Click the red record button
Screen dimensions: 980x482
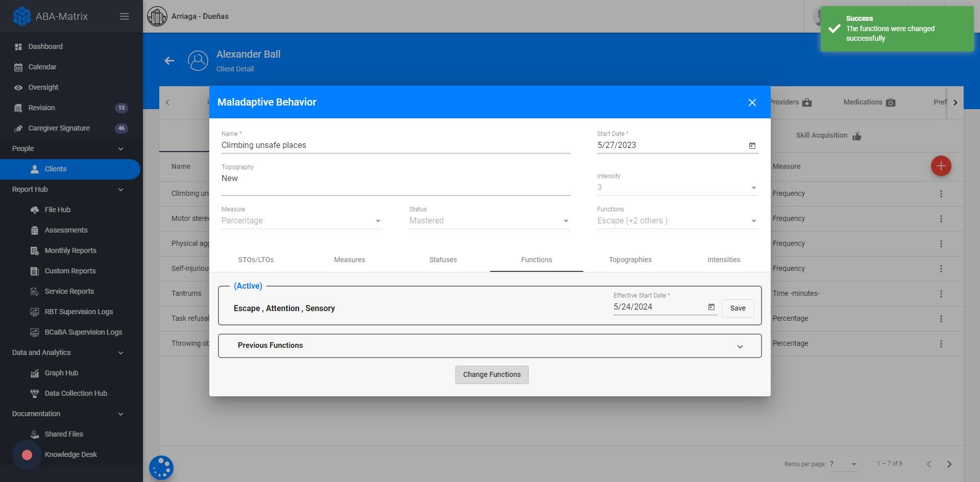[x=27, y=455]
